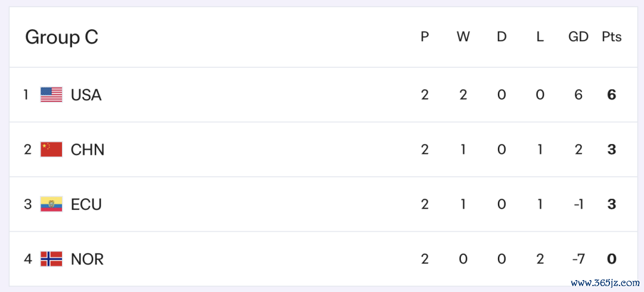Click the Norway flag icon
The height and width of the screenshot is (292, 644).
[51, 259]
